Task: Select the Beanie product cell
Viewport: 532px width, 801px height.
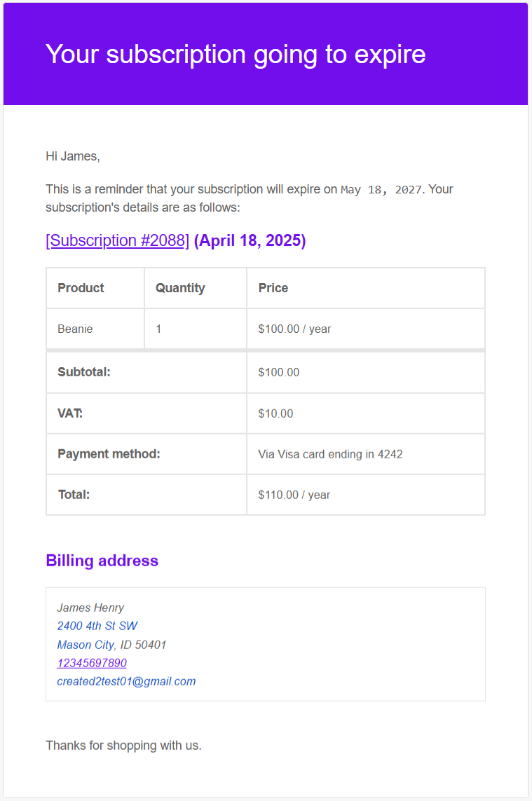Action: 75,329
